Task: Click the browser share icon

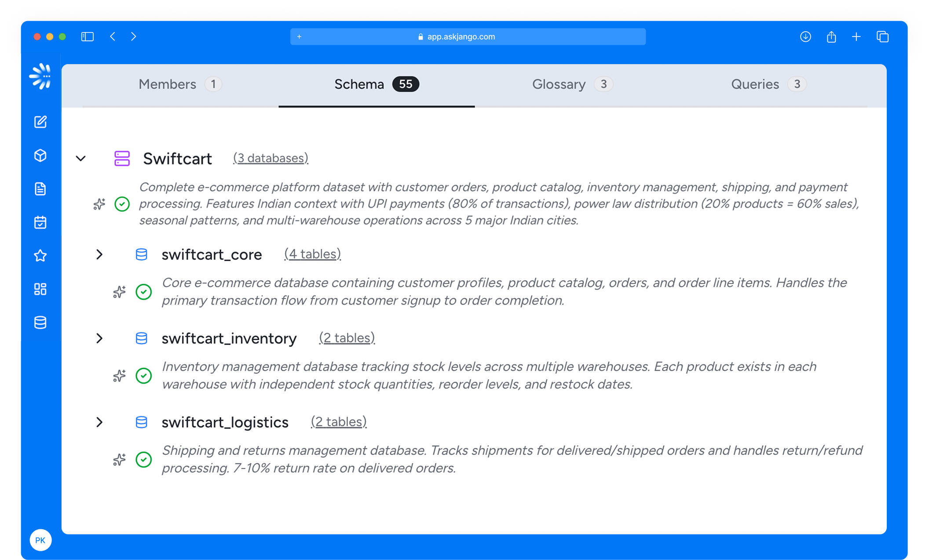Action: (831, 36)
